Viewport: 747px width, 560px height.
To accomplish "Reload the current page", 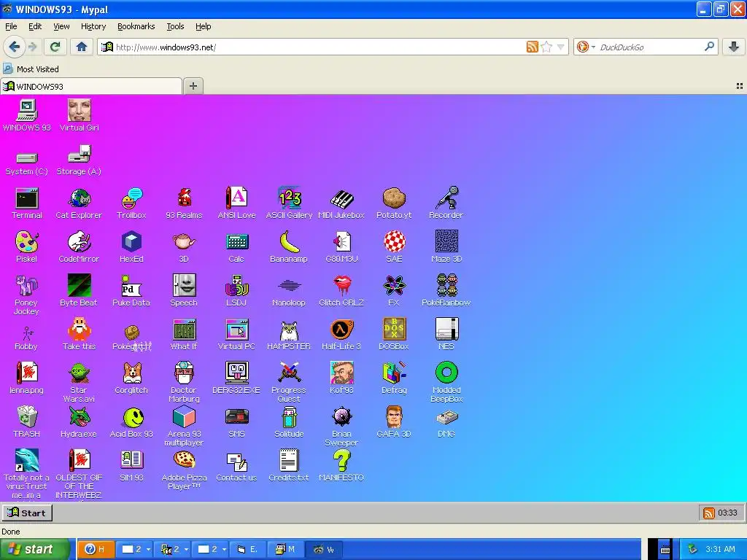I will 55,47.
